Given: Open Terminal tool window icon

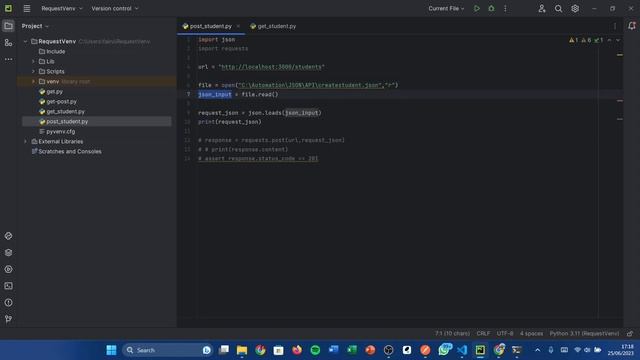Looking at the screenshot, I should click(8, 286).
